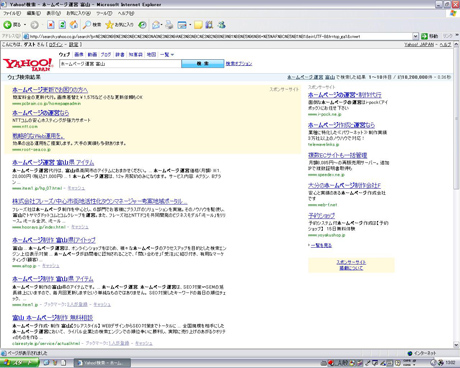The image size is (460, 368).
Task: Switch to the ブログ search tab
Action: pyautogui.click(x=106, y=54)
